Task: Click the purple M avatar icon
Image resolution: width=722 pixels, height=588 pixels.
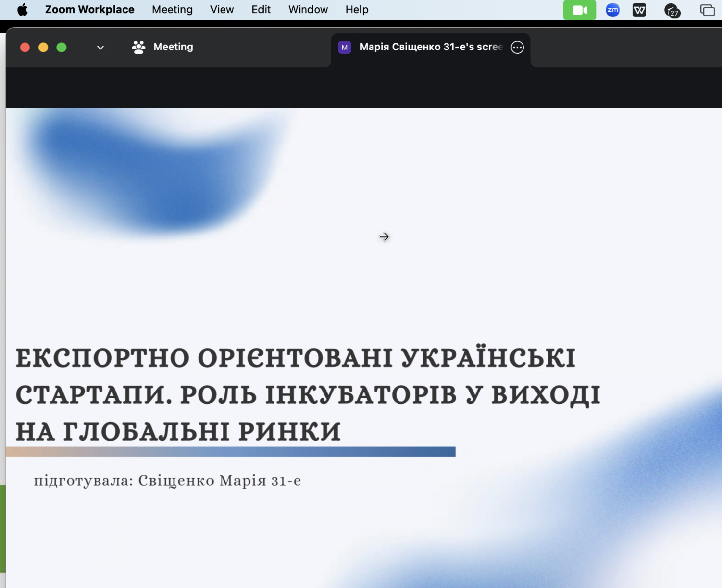Action: coord(345,47)
